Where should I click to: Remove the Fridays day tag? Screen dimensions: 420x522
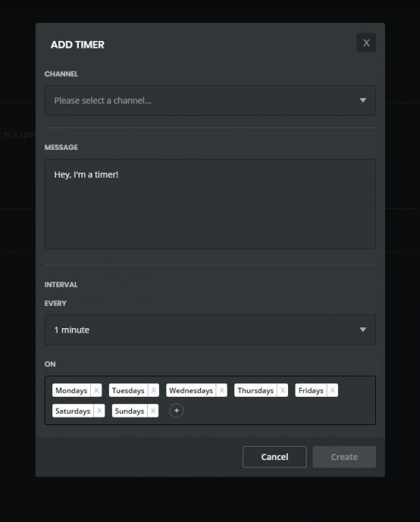(333, 390)
